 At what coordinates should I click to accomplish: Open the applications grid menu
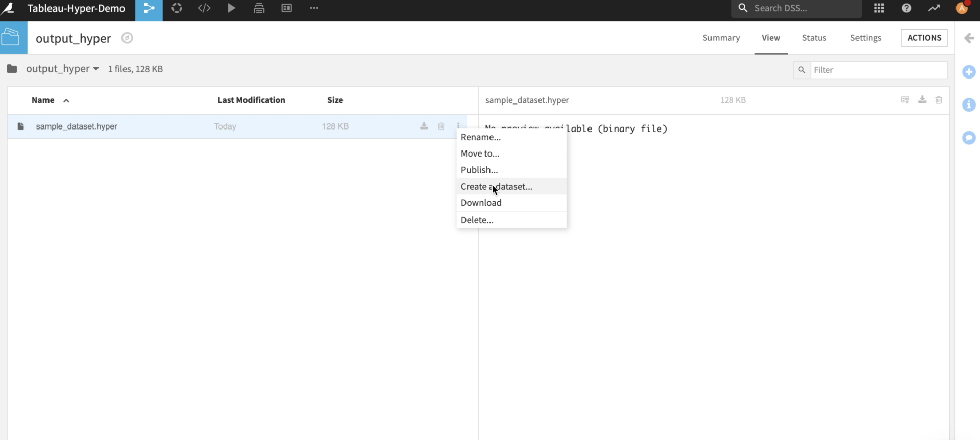879,8
